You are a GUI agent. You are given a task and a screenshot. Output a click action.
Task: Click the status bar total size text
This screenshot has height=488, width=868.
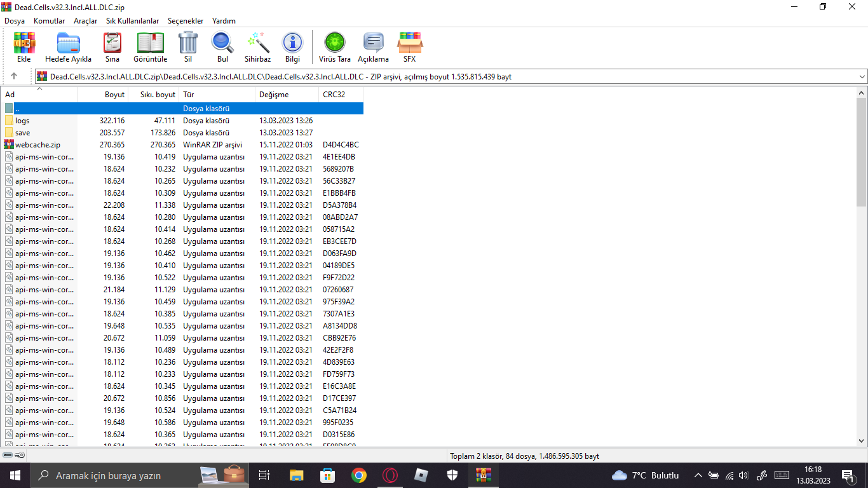pos(525,456)
